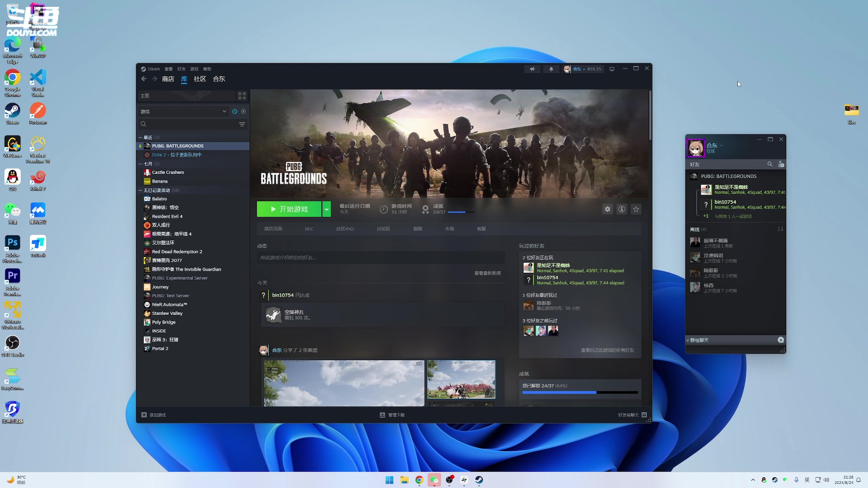The height and width of the screenshot is (488, 868).
Task: Click the Windows Start button
Action: [389, 480]
